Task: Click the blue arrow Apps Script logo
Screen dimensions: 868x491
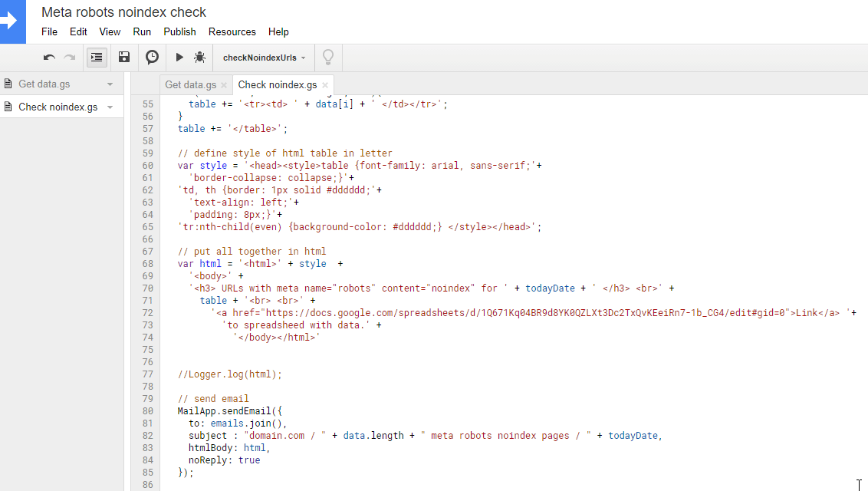Action: coord(13,21)
